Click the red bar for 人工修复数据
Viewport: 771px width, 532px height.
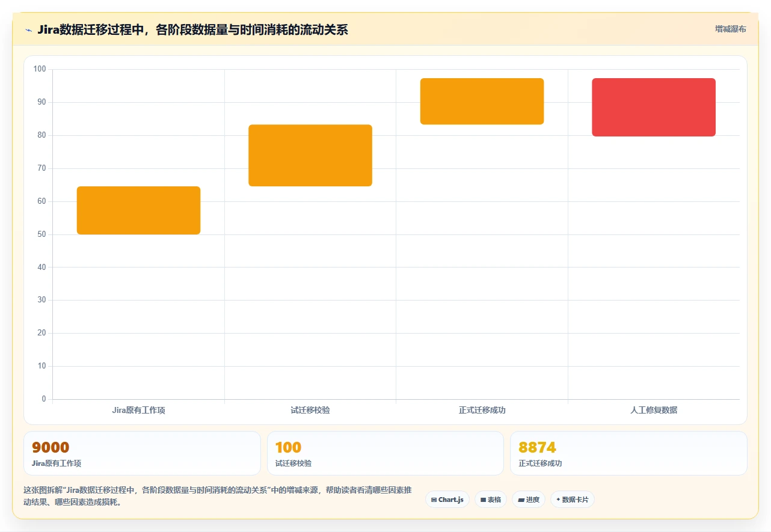654,107
